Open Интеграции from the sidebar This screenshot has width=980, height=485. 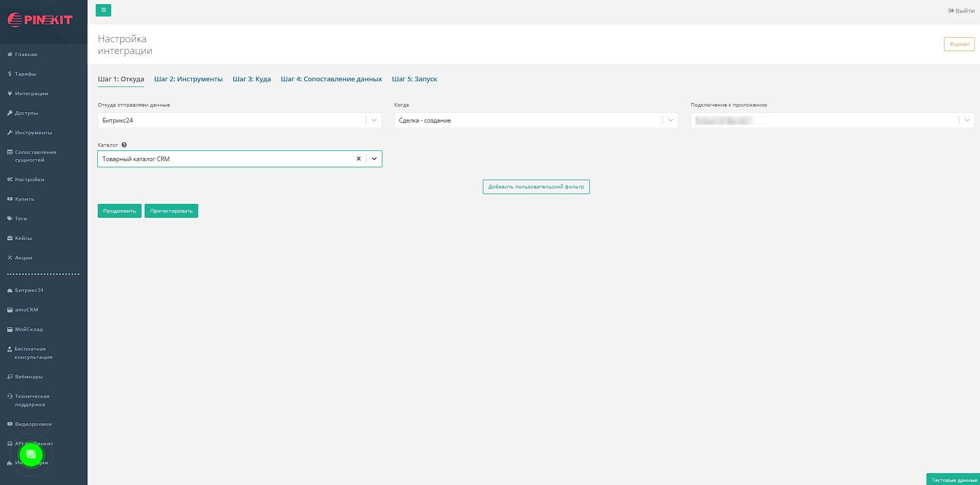click(31, 94)
